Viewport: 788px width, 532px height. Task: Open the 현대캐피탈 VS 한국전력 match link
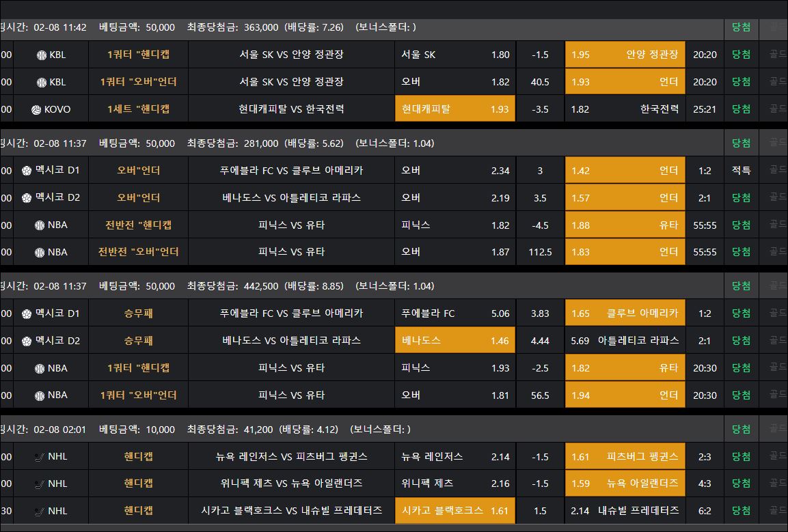[291, 109]
